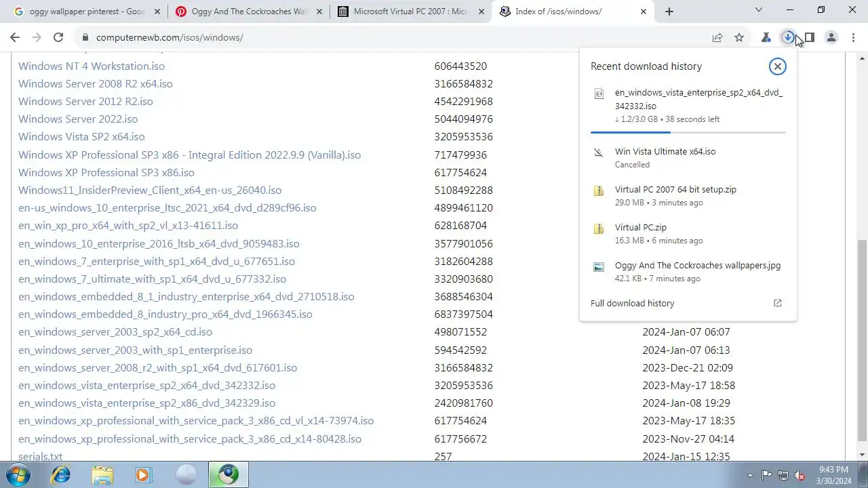Click the download progress bar
868x488 pixels.
pyautogui.click(x=688, y=132)
